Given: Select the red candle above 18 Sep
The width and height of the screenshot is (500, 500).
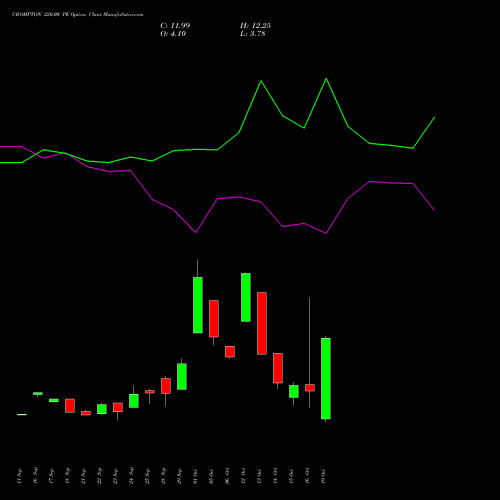Looking at the screenshot, I should [x=70, y=406].
